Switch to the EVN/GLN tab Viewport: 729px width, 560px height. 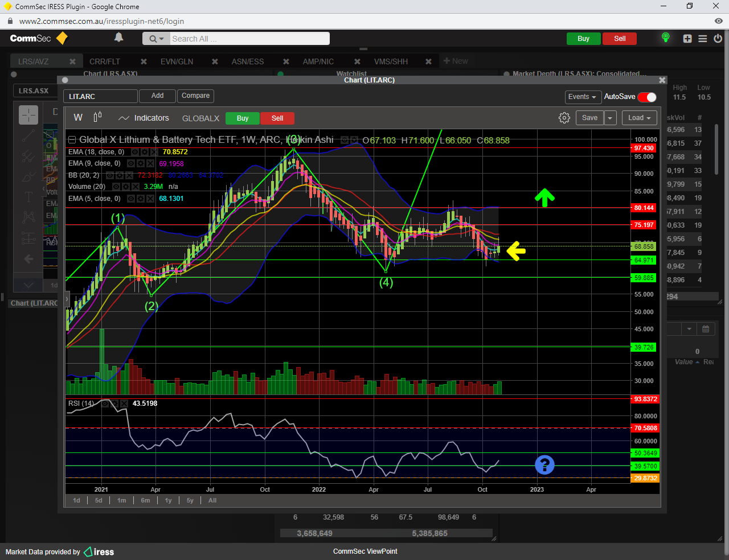pos(177,61)
